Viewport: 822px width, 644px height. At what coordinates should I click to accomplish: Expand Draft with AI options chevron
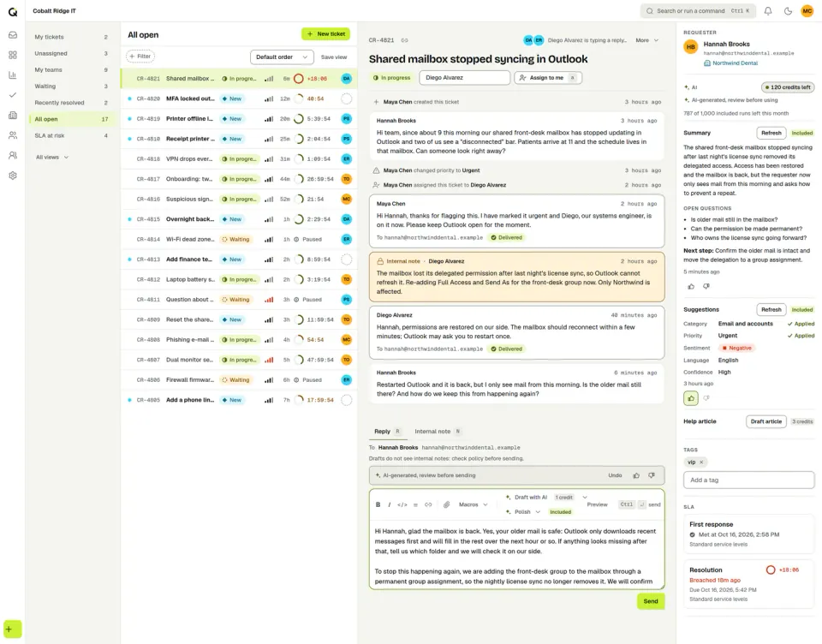pyautogui.click(x=585, y=498)
